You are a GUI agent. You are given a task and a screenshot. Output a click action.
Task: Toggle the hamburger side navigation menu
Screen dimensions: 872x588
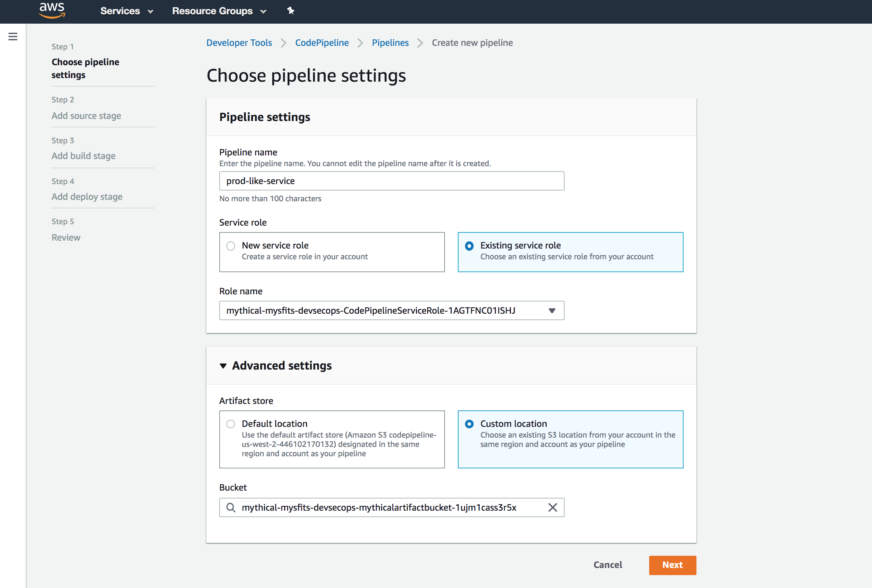point(13,37)
